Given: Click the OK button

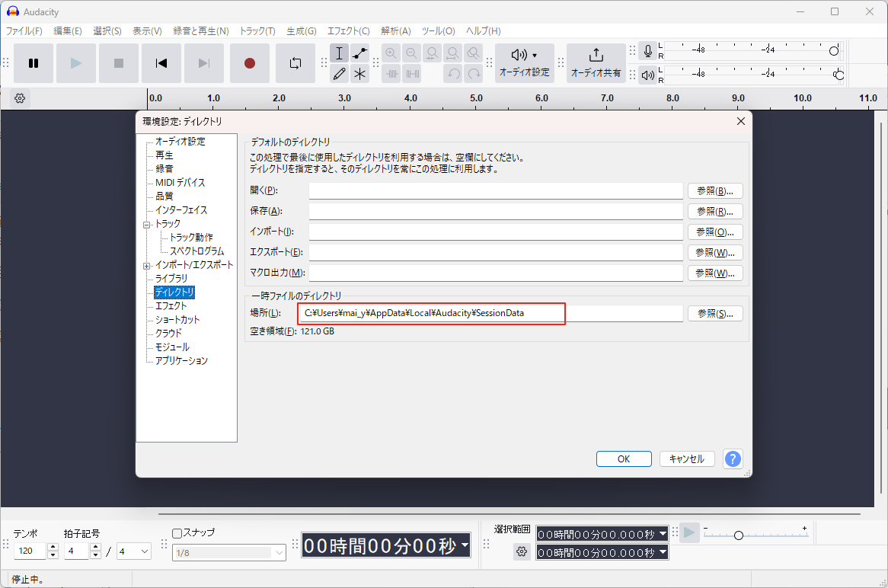Looking at the screenshot, I should (624, 459).
